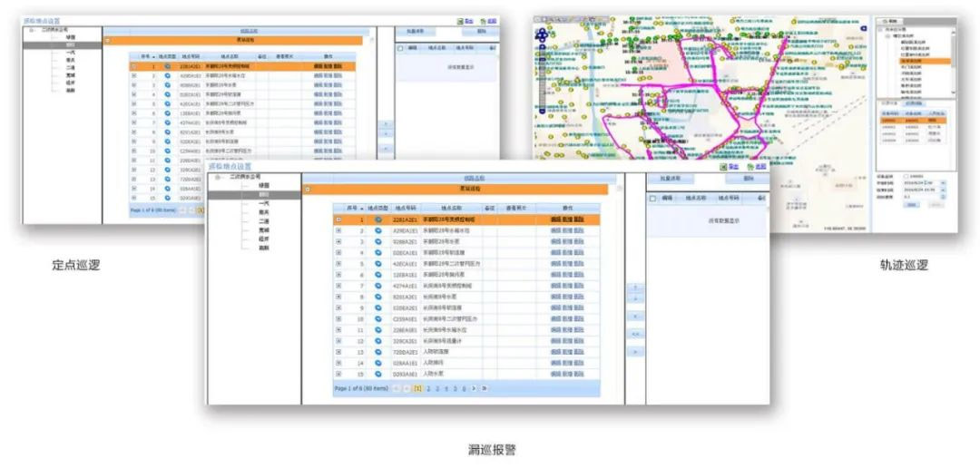Toggle select-all checkbox in right grid header
Viewport: 980px width, 468px height.
653,198
